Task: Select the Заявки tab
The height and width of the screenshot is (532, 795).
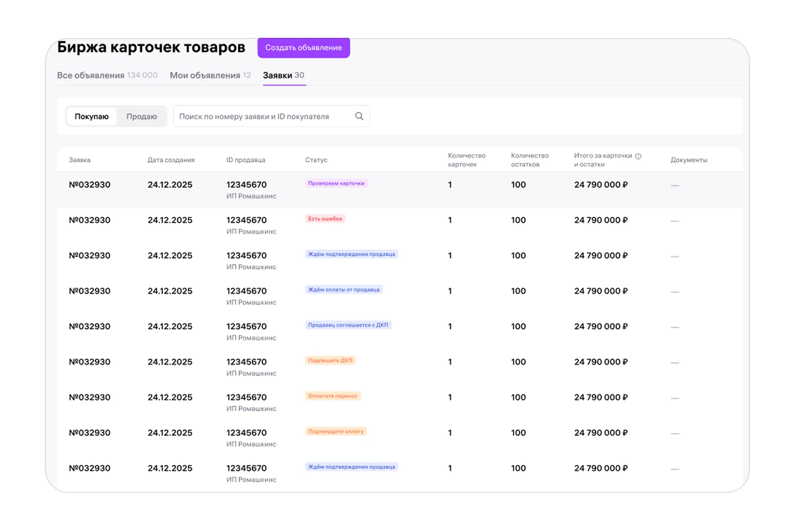Action: pos(284,75)
